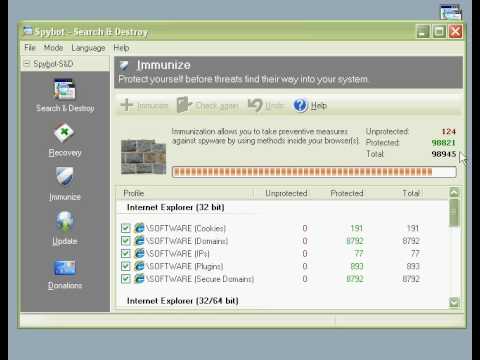Collapse the Spybot-S&D sidebar section
The height and width of the screenshot is (360, 480).
pyautogui.click(x=27, y=63)
